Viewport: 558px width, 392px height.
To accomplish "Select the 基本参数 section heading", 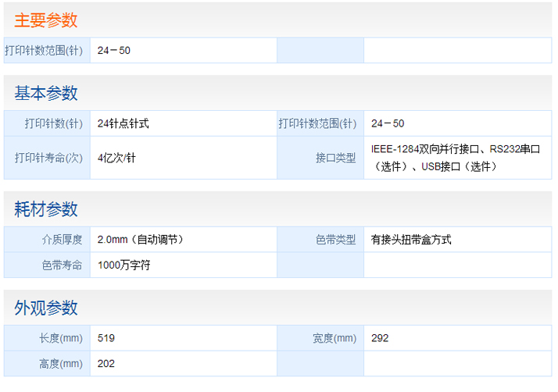I will [45, 93].
